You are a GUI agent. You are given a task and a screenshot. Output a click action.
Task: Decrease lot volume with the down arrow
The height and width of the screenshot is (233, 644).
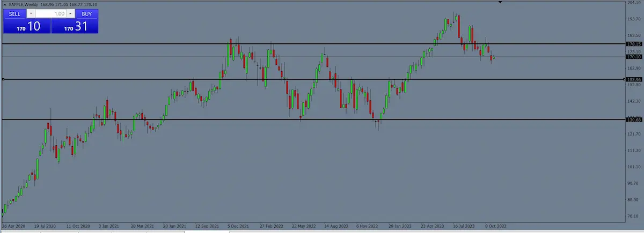point(31,13)
